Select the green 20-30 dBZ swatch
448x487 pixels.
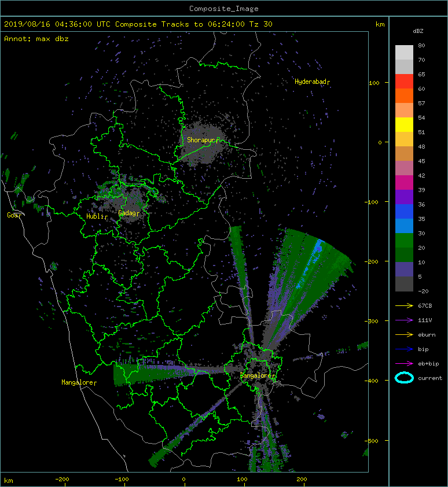coord(404,240)
